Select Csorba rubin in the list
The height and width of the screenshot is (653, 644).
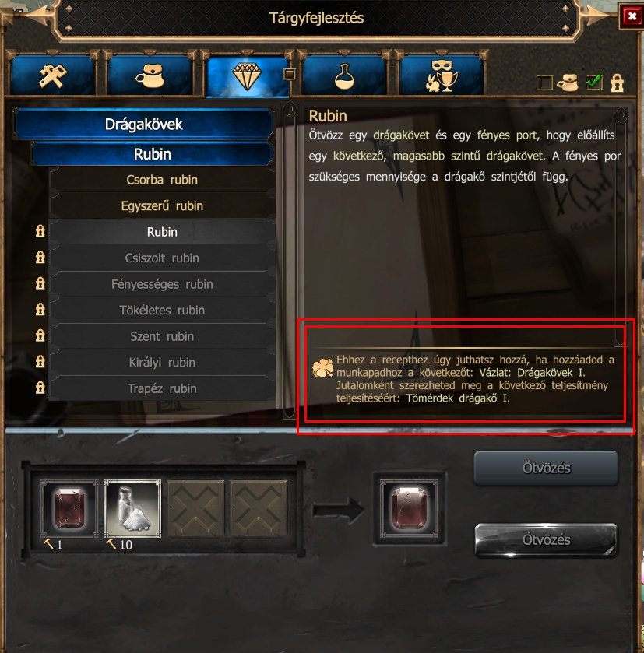162,180
